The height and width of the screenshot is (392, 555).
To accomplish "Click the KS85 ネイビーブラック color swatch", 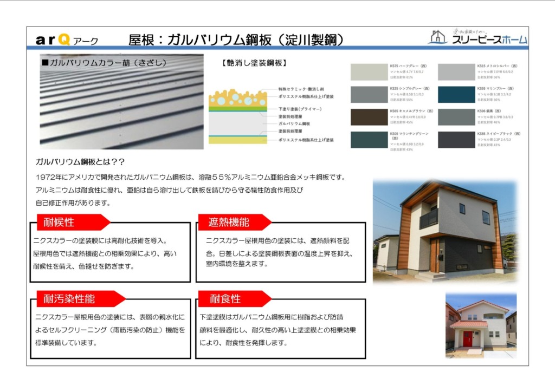I will coord(456,140).
